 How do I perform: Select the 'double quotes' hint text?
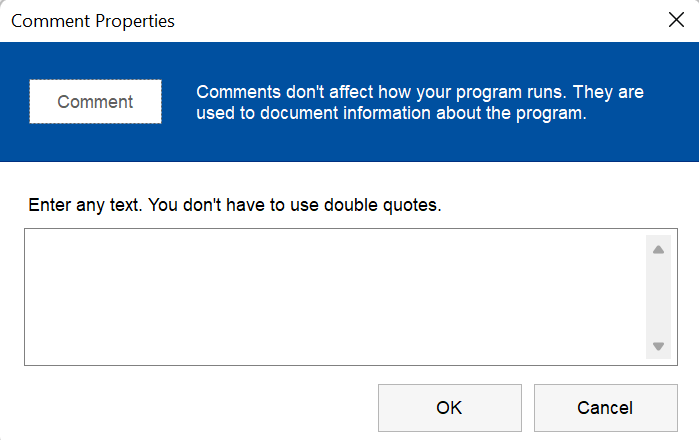pyautogui.click(x=382, y=205)
